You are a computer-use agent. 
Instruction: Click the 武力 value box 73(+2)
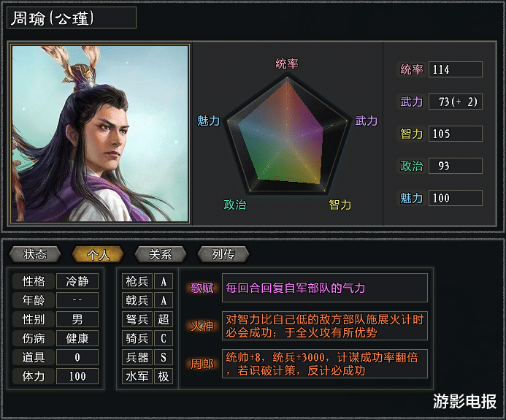[x=456, y=102]
